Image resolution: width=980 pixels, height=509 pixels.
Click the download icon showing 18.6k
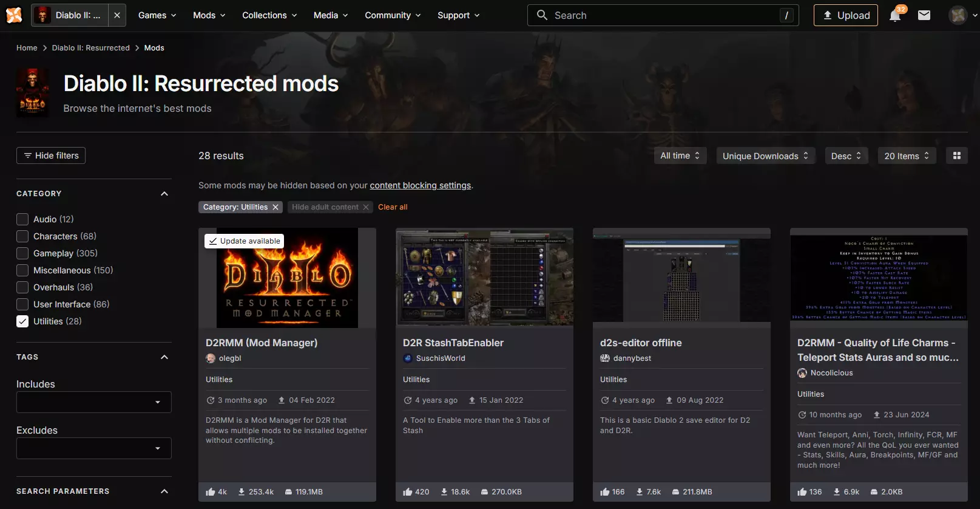pyautogui.click(x=444, y=492)
